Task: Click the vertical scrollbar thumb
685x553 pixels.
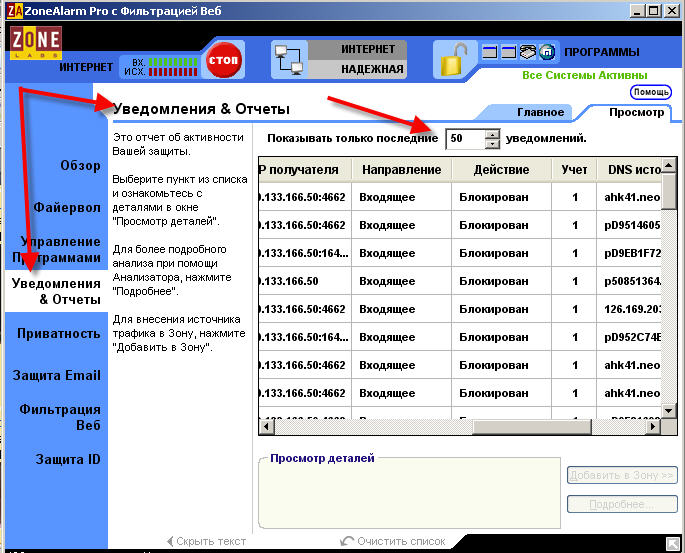Action: (668, 191)
